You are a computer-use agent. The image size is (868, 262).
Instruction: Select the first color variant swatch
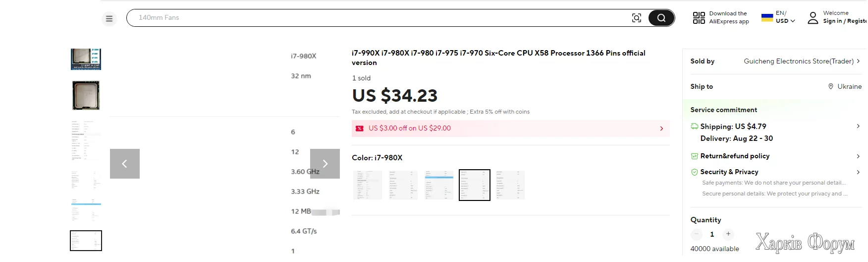coord(368,185)
